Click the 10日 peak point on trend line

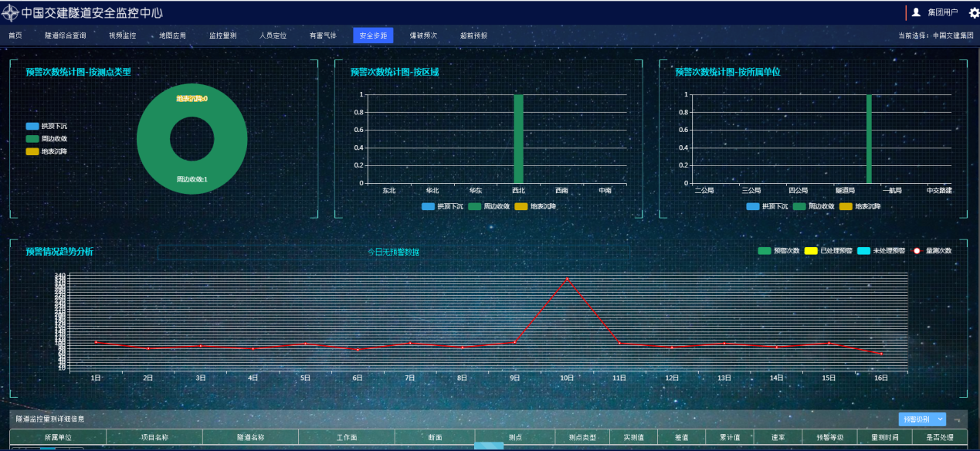[x=568, y=279]
